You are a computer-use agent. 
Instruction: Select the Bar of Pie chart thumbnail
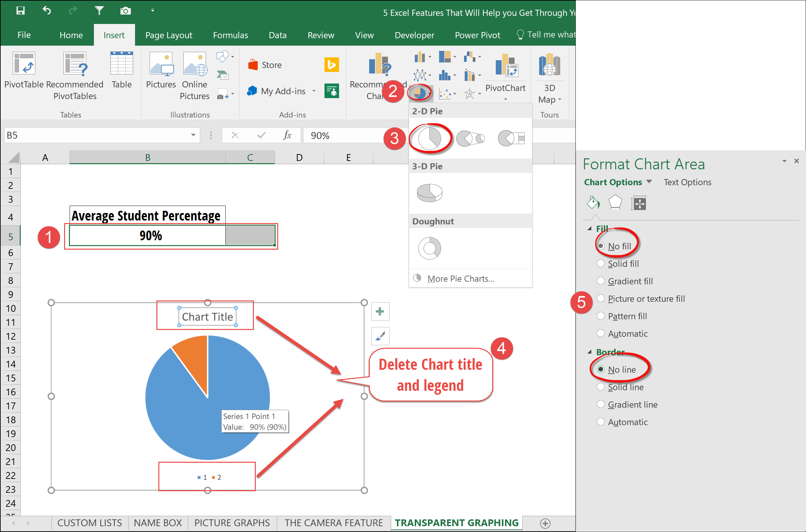tap(511, 138)
